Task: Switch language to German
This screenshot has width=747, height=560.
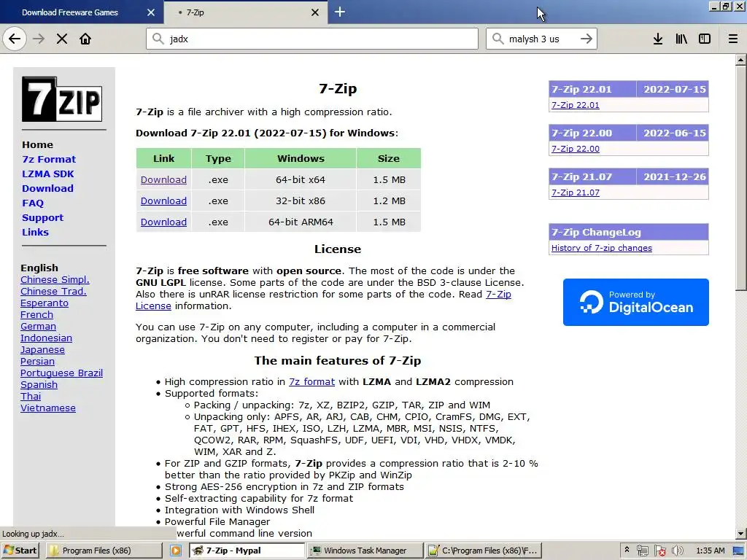Action: click(38, 326)
